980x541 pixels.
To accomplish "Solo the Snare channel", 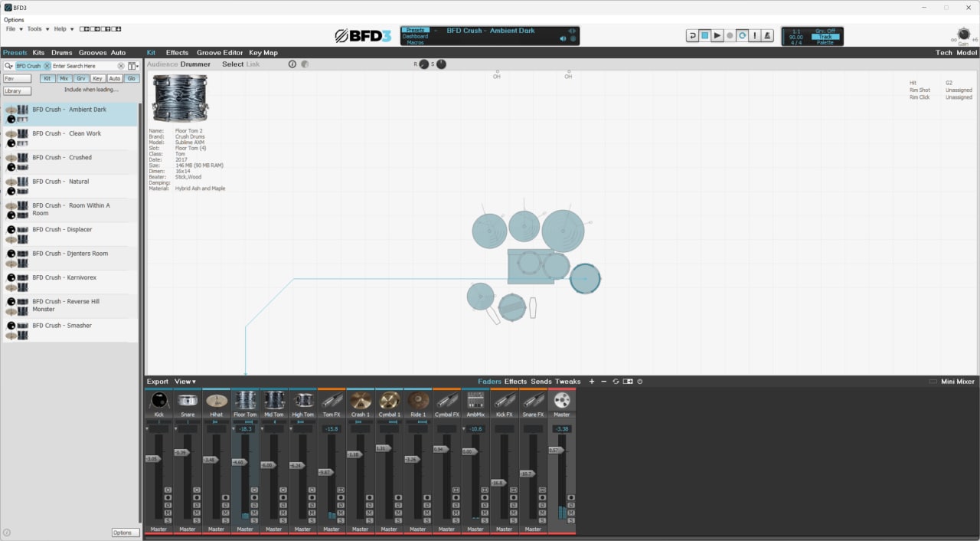I will [197, 520].
